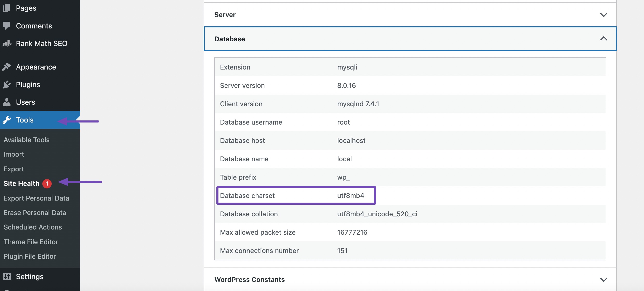Select Available Tools menu item

pos(26,139)
